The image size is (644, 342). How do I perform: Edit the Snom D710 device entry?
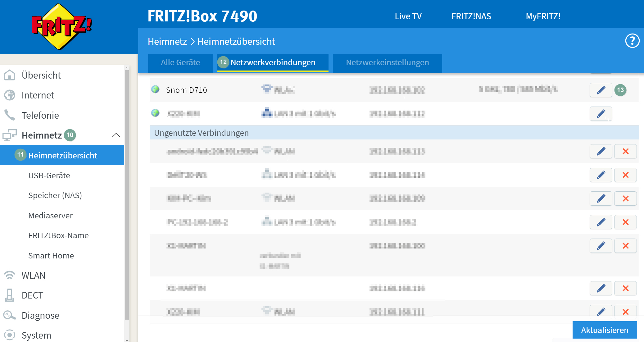click(601, 90)
